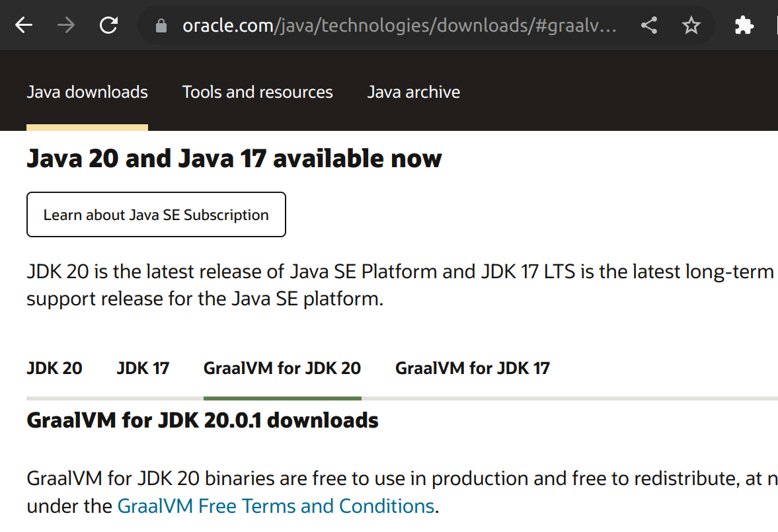Open Java archive navigation item
The image size is (778, 532).
414,93
